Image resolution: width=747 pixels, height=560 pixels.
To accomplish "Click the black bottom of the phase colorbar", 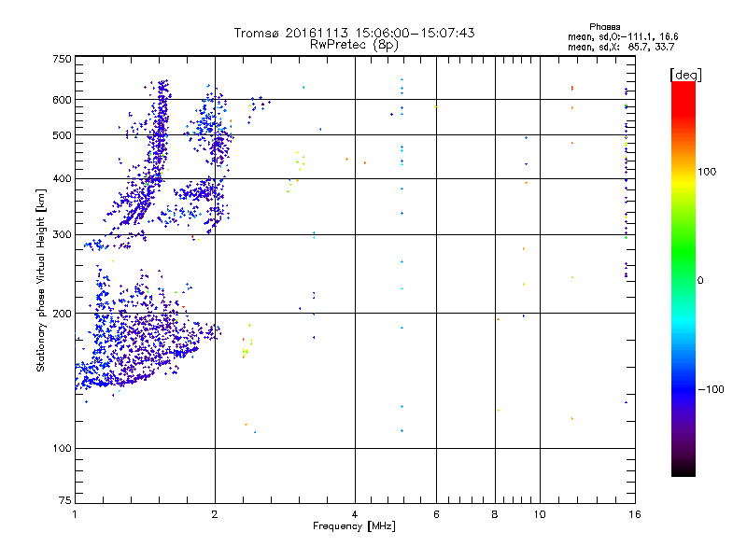I will click(x=684, y=470).
